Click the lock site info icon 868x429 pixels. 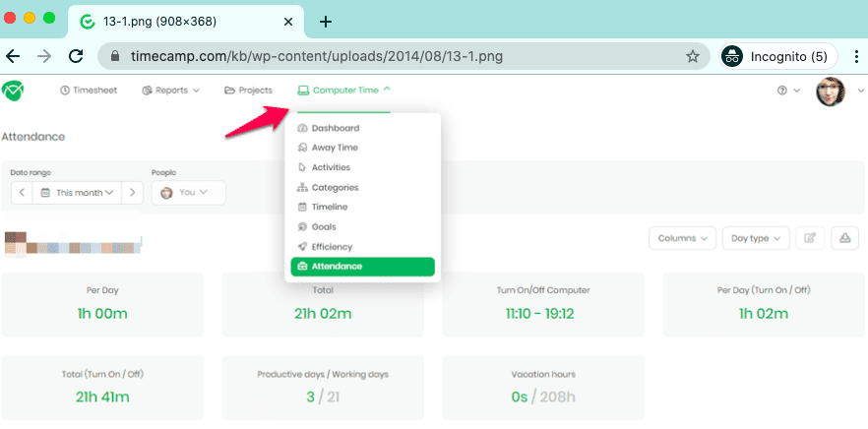[115, 56]
